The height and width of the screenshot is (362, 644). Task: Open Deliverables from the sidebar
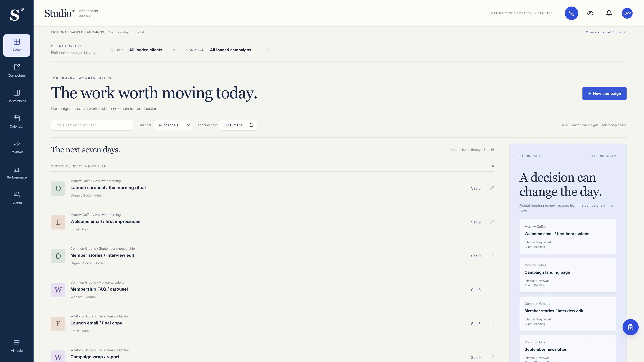(x=17, y=96)
